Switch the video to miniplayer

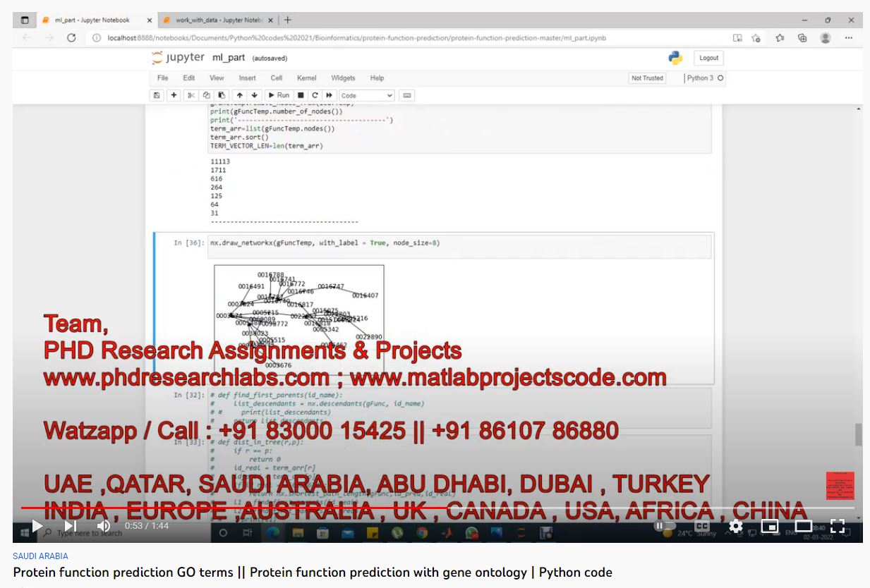[x=770, y=525]
